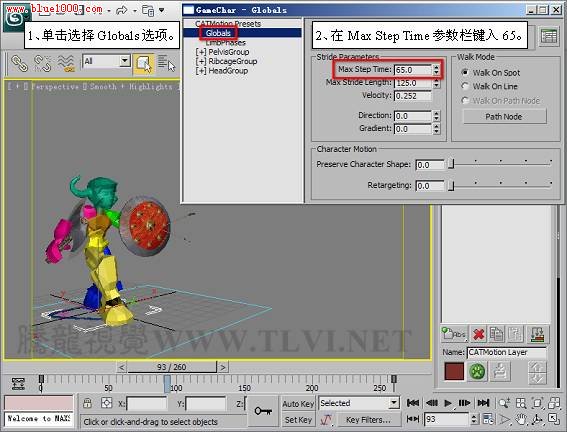Click the dark red layer color swatch
Screen dimensions: 567x432
[454, 371]
